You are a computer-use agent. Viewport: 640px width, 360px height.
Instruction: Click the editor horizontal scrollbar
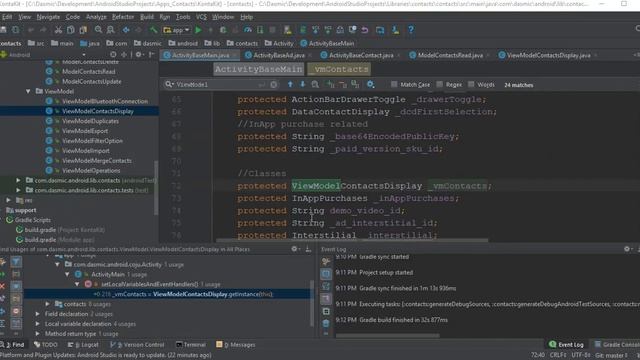point(352,240)
